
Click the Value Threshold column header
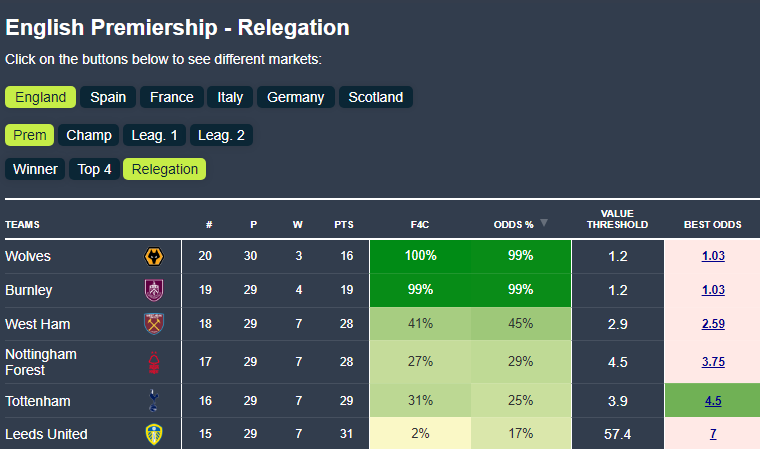click(x=617, y=219)
